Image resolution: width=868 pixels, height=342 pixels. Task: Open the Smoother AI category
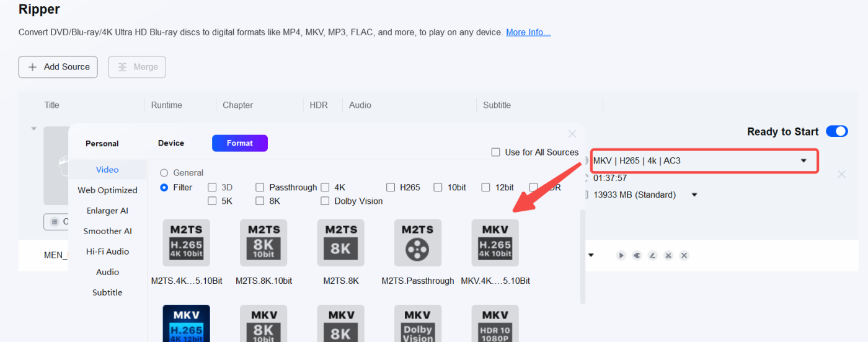point(107,231)
